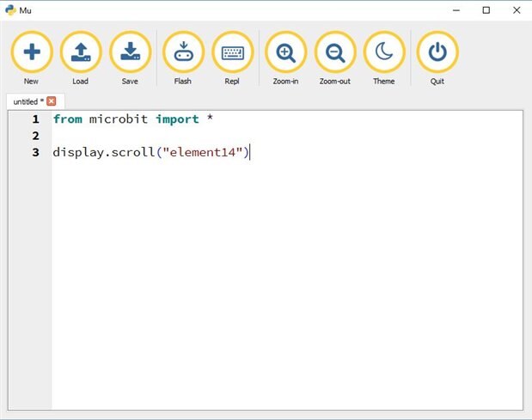Open a file using the Load icon
Screen dimensions: 532x420
[x=81, y=52]
